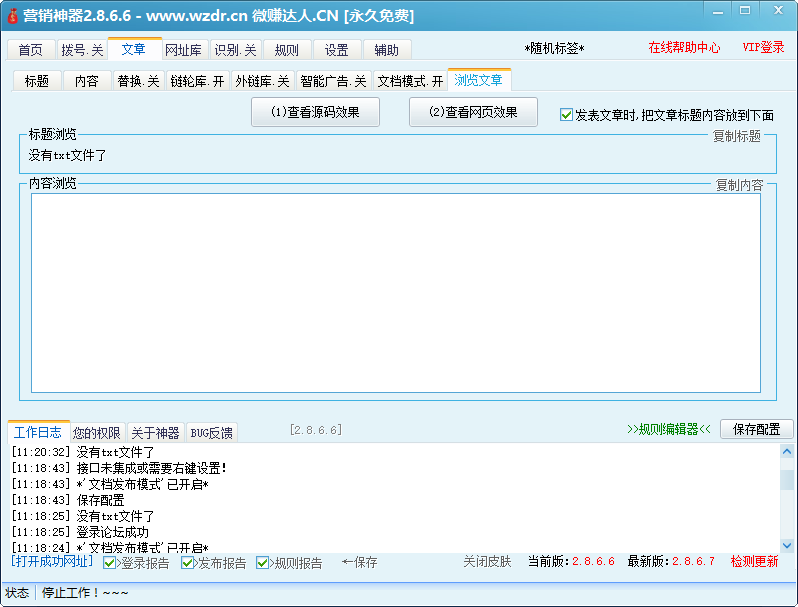The height and width of the screenshot is (607, 798).
Task: Click the latest version 2.8.6.7 value
Action: coord(694,561)
